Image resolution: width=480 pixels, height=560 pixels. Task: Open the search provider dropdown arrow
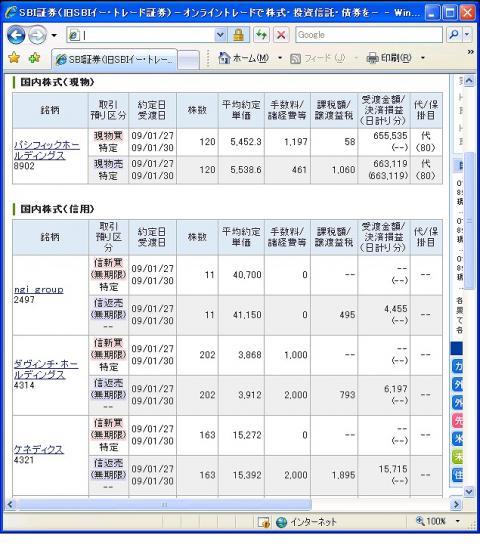[x=468, y=35]
